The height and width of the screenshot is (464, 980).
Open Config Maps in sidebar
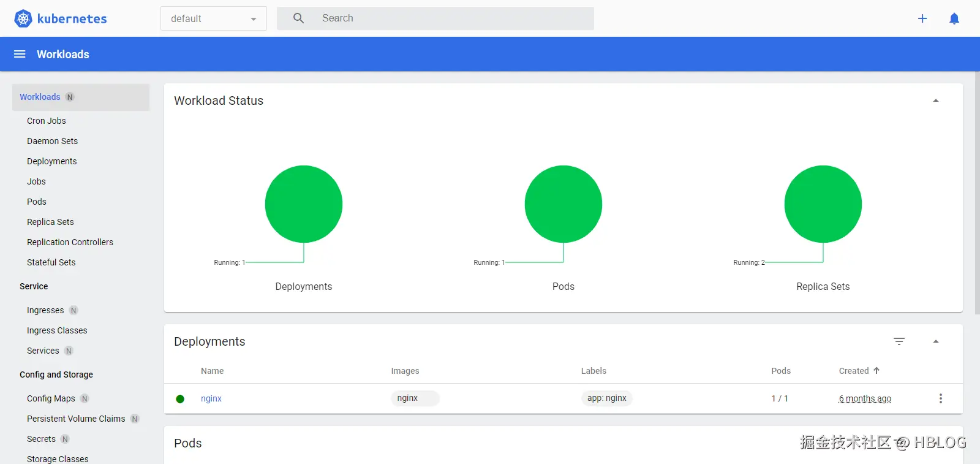[x=51, y=398]
